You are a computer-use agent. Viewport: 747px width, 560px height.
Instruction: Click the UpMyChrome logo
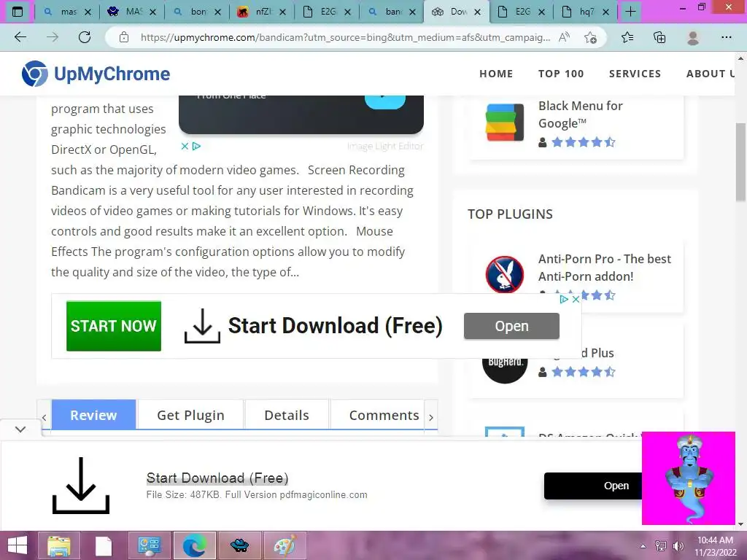[96, 74]
